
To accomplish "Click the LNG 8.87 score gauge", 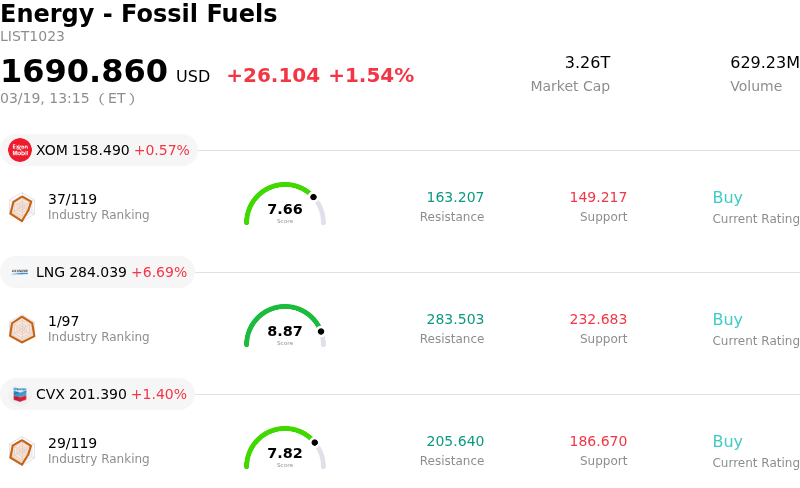I will click(x=285, y=328).
